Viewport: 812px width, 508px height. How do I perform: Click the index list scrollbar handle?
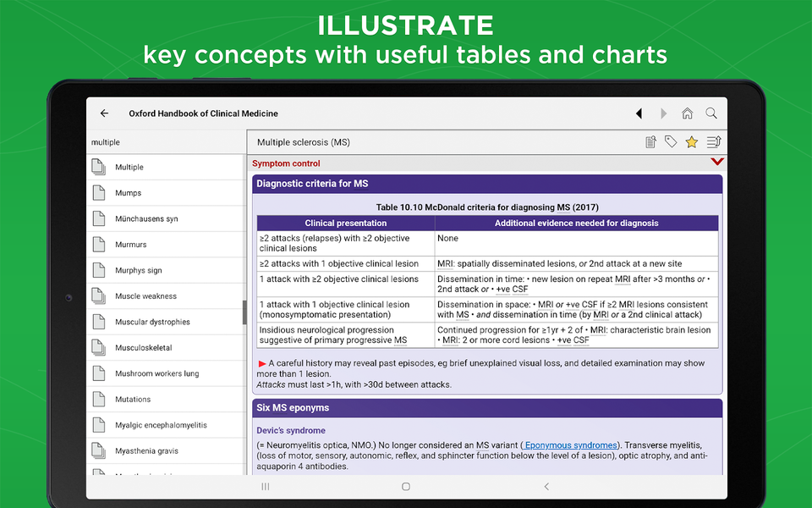pyautogui.click(x=244, y=312)
